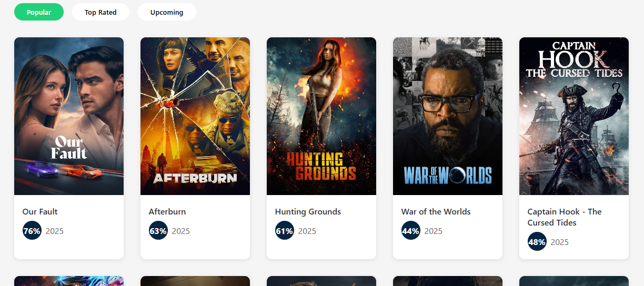Click the 2025 year under War of the Worlds
Viewport: 644px width, 286px height.
(x=434, y=231)
